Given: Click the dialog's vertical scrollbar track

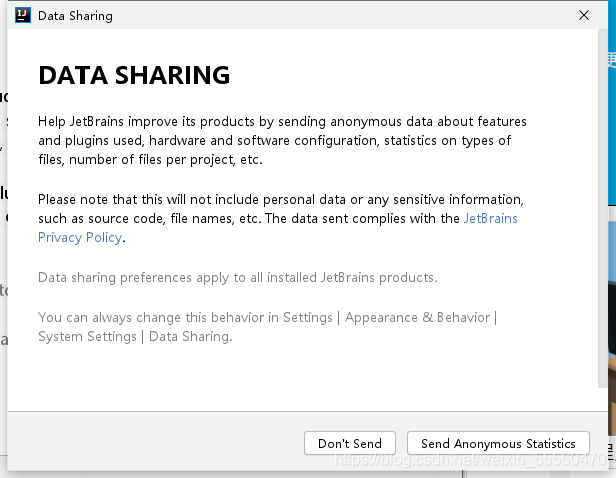Looking at the screenshot, I should (x=602, y=208).
